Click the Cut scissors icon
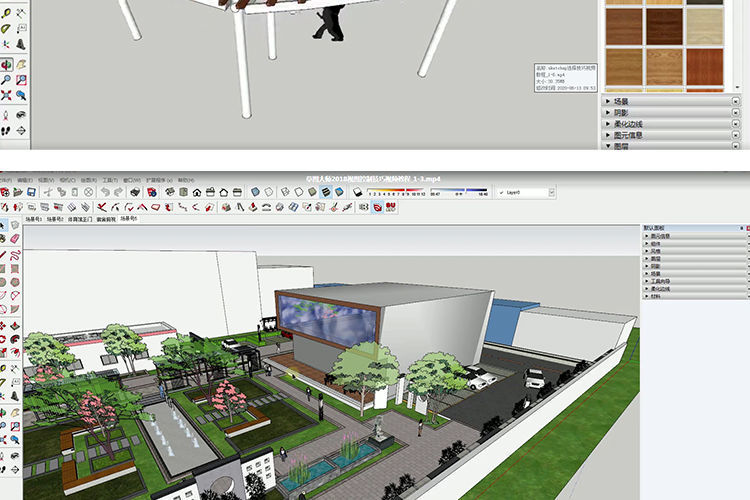 pos(47,192)
